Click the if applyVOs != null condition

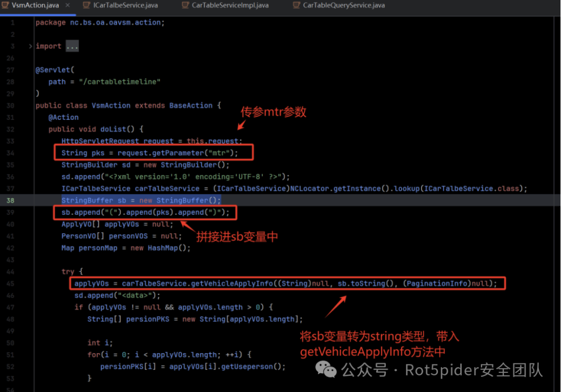coord(173,307)
